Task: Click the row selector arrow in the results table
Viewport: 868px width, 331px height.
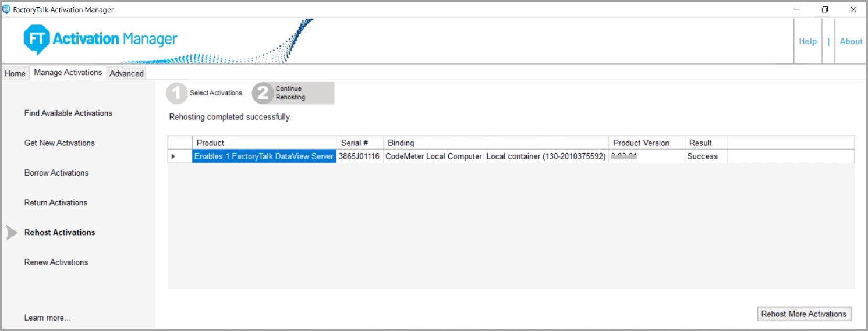Action: [x=173, y=156]
